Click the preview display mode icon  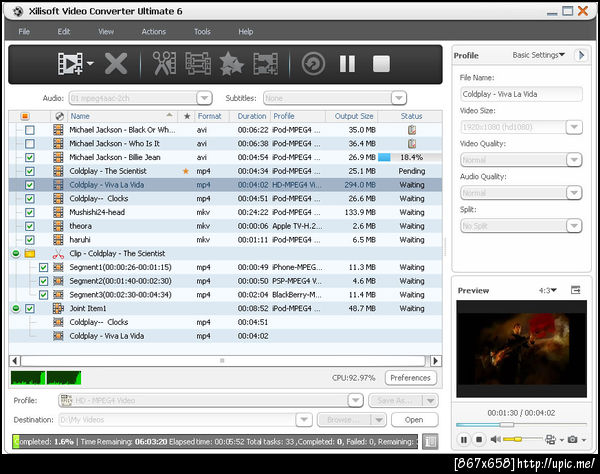(550, 439)
